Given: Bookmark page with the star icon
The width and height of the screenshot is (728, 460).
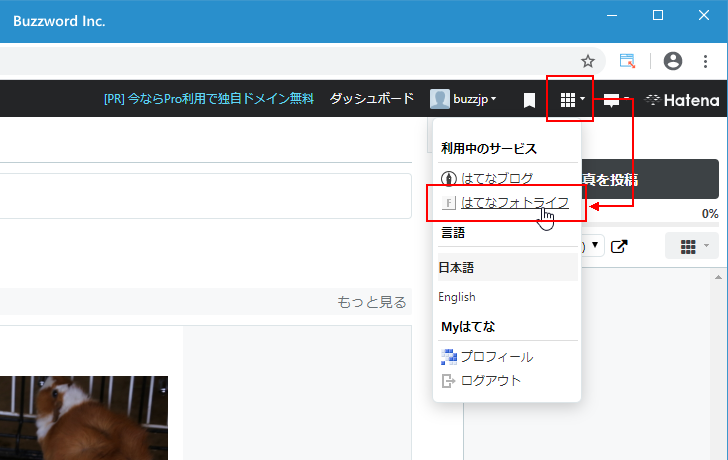Looking at the screenshot, I should tap(588, 61).
